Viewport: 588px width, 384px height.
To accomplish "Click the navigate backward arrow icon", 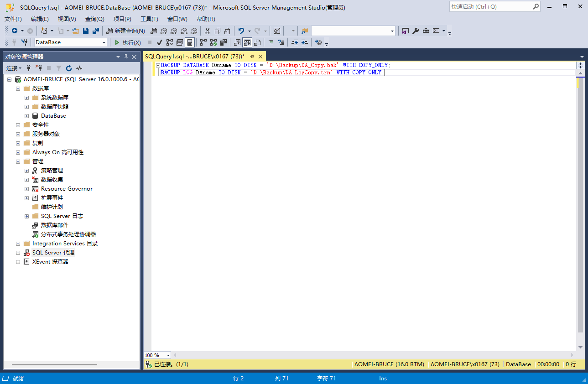I will (15, 31).
